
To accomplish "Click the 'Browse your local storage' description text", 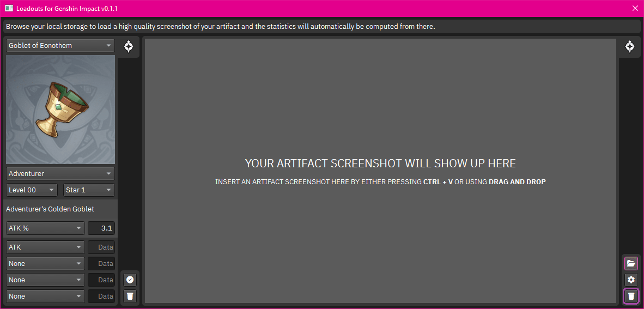I will click(x=221, y=27).
